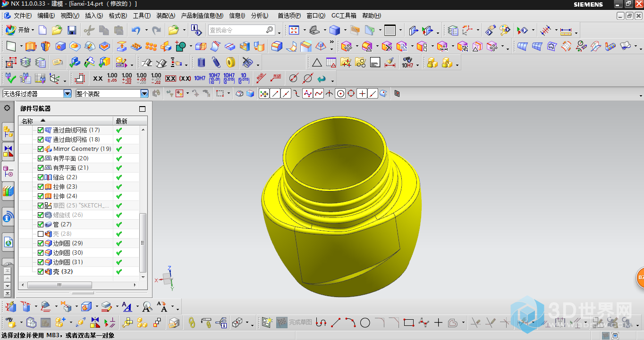Open the 整个装配 selection scope dropdown
The width and height of the screenshot is (644, 340).
pos(144,94)
